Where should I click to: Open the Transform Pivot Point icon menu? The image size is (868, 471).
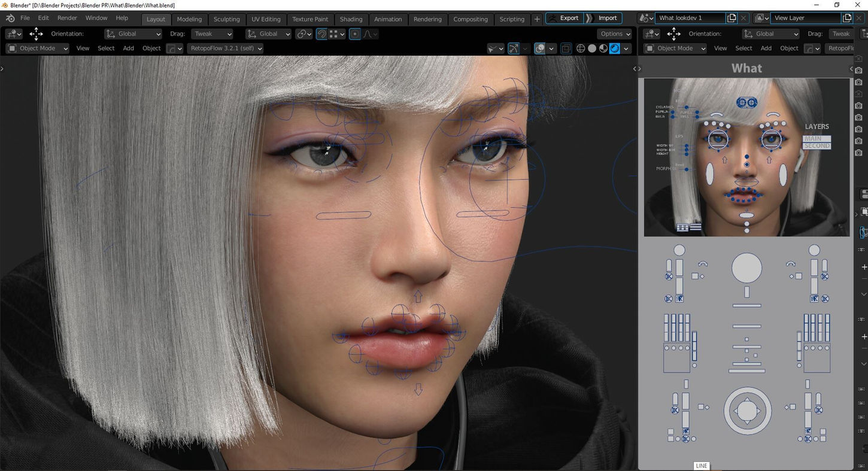(x=304, y=34)
